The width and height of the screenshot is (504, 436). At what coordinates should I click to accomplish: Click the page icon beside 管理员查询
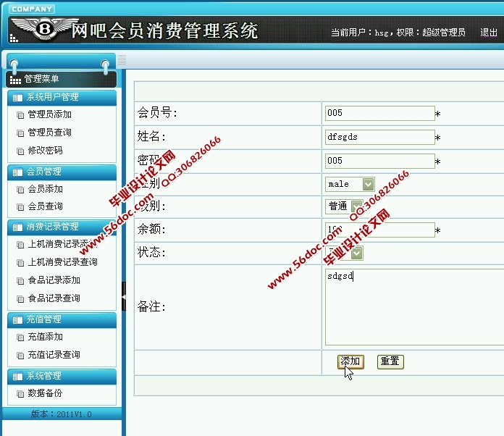point(20,133)
